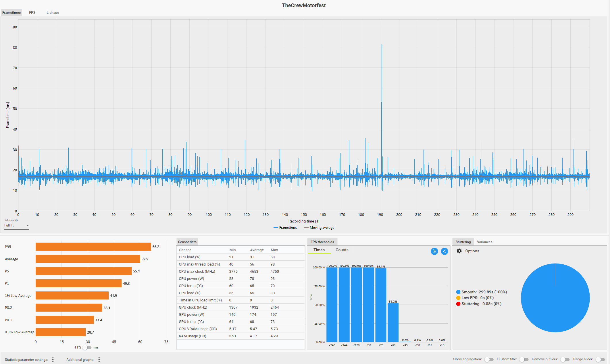Enable the Custom title switch
The width and height of the screenshot is (610, 364).
point(524,359)
